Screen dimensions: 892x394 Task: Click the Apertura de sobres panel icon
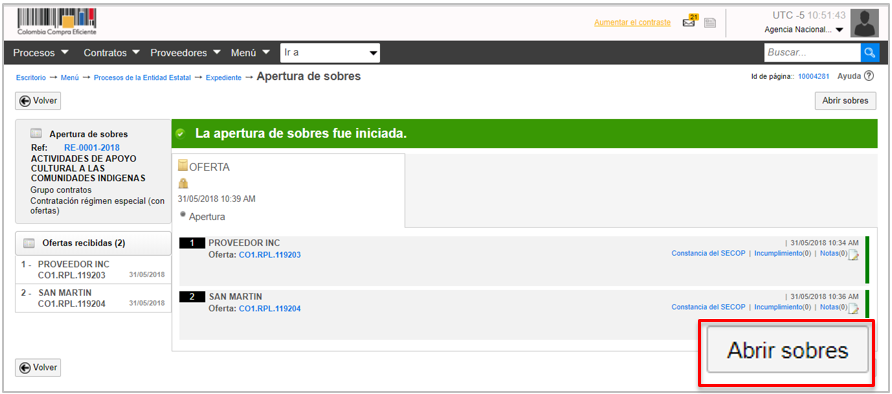pos(36,134)
